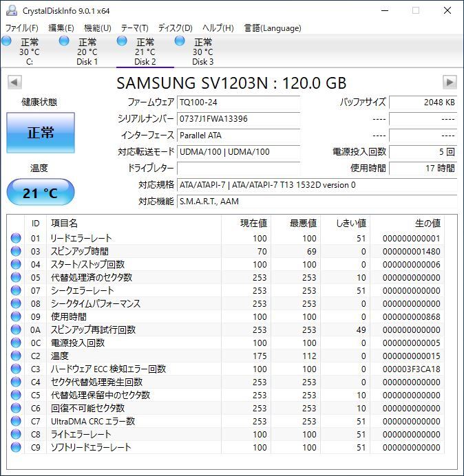Minimize the CrystalDiskInfo window
This screenshot has width=464, height=476.
(385, 10)
